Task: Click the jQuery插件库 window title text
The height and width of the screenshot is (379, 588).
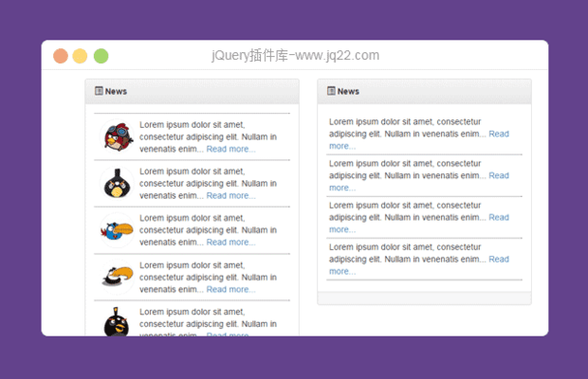Action: click(x=295, y=56)
